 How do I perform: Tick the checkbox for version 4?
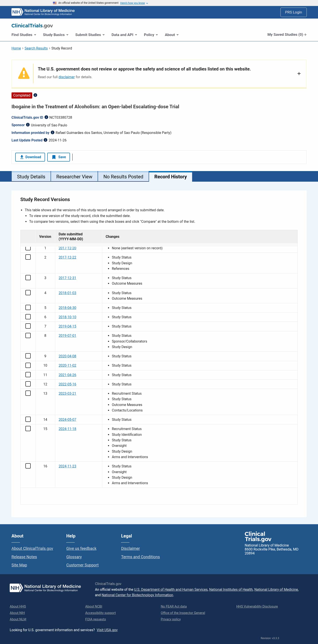28,293
